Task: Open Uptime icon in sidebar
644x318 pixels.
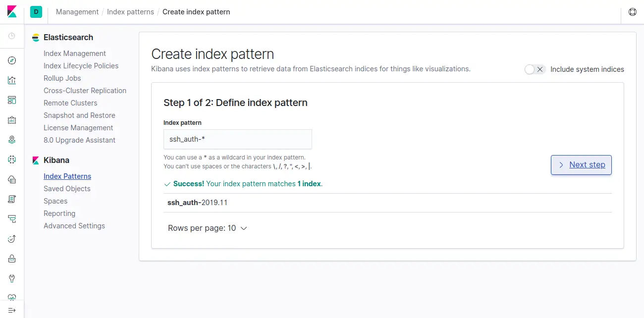Action: pyautogui.click(x=12, y=239)
